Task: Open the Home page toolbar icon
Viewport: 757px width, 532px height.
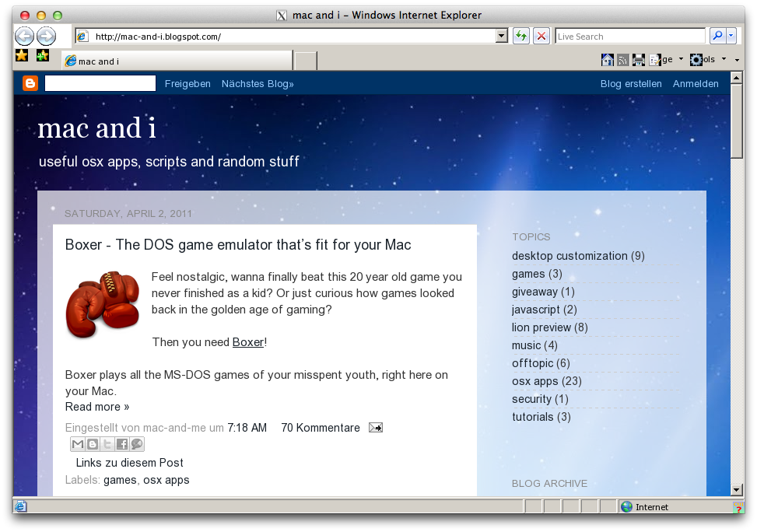Action: point(608,60)
